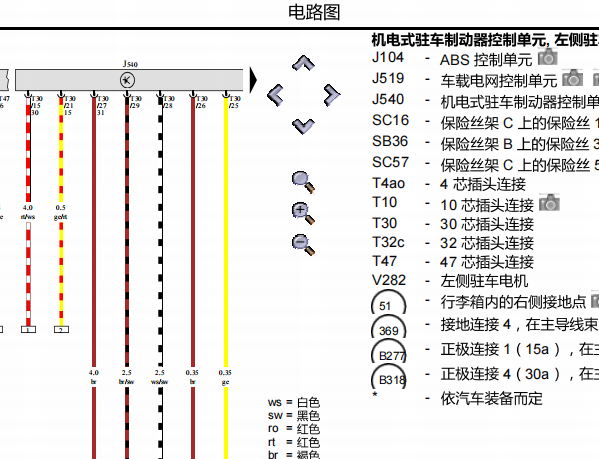This screenshot has height=459, width=599.
Task: Click the ws = 白色 color legend entry
Action: pyautogui.click(x=294, y=402)
